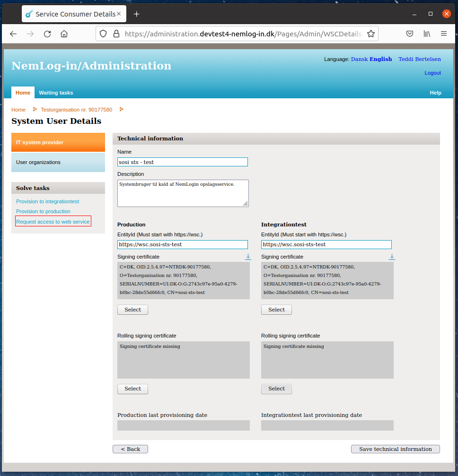The height and width of the screenshot is (476, 458).
Task: Go back using the browser back arrow
Action: coord(13,34)
